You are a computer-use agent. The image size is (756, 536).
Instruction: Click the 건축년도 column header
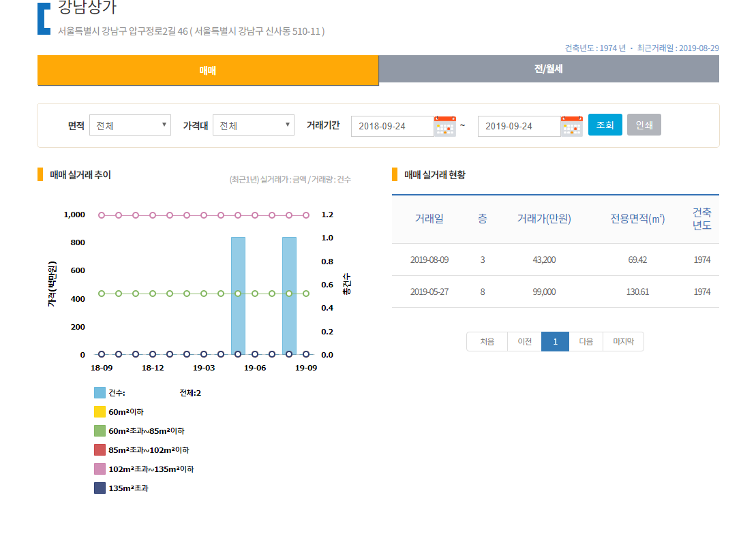[x=701, y=219]
